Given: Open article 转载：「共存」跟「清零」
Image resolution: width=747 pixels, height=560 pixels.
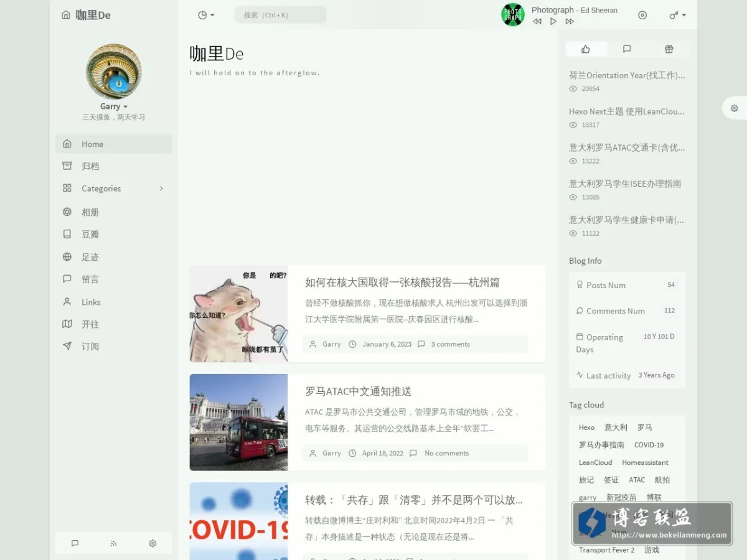Looking at the screenshot, I should click(413, 500).
